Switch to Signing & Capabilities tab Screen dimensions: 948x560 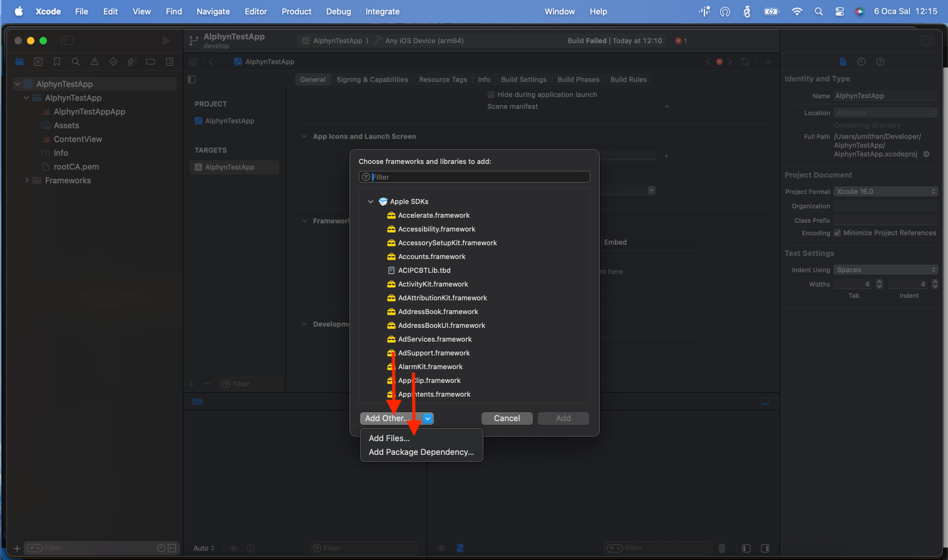tap(372, 79)
